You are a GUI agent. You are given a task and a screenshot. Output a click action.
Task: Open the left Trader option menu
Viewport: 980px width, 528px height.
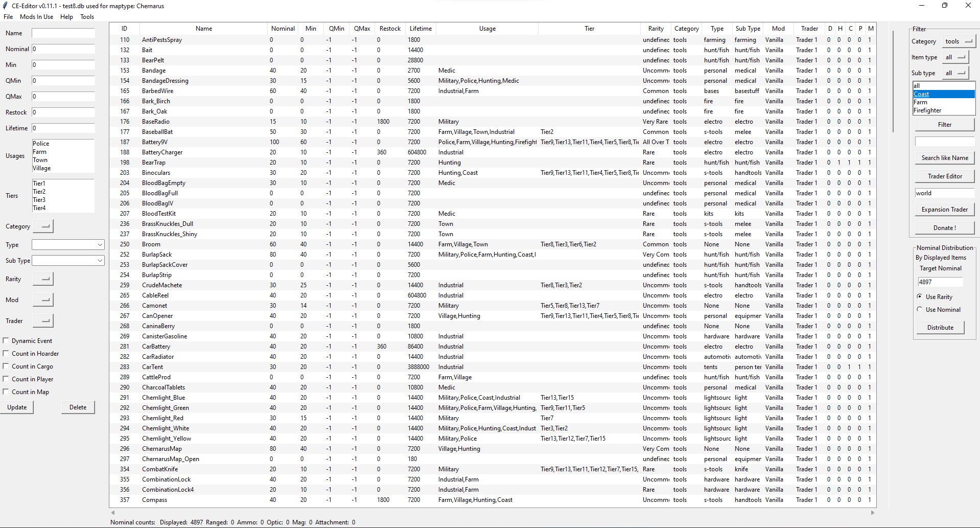click(x=43, y=320)
